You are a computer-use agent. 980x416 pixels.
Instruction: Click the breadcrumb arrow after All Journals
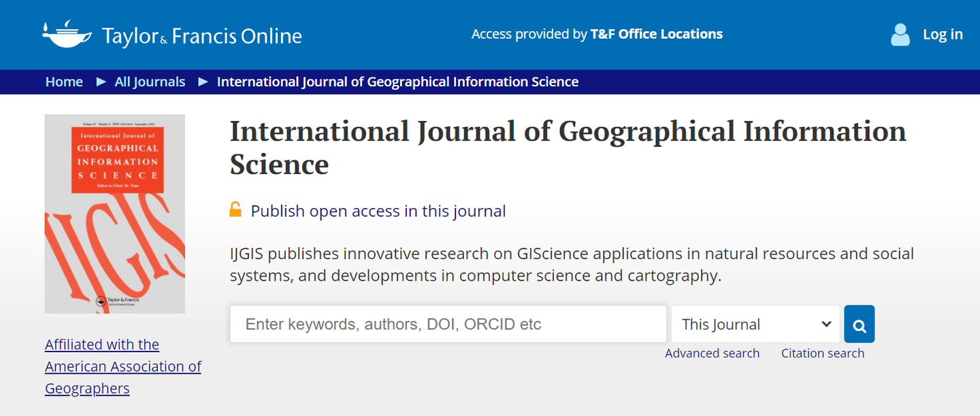coord(203,82)
